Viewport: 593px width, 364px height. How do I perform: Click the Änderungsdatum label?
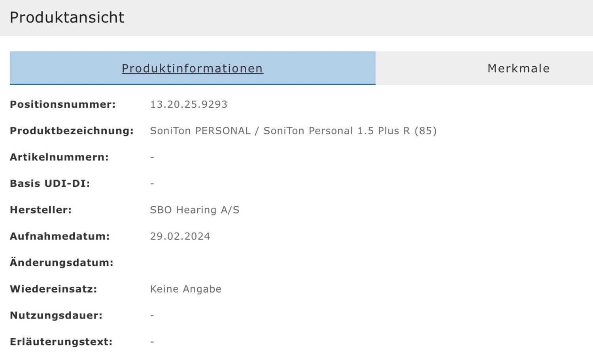coord(61,263)
